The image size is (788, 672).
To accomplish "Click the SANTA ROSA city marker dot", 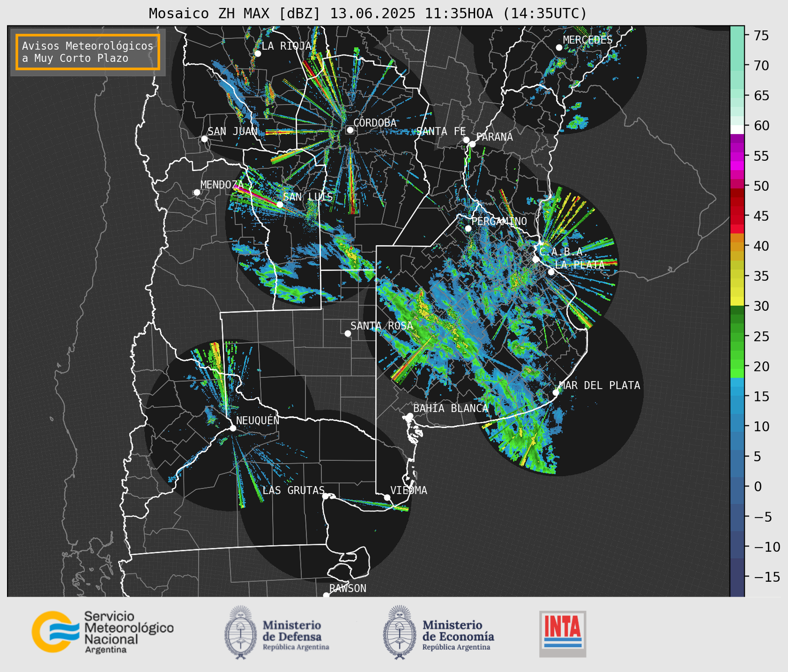I will click(x=348, y=333).
